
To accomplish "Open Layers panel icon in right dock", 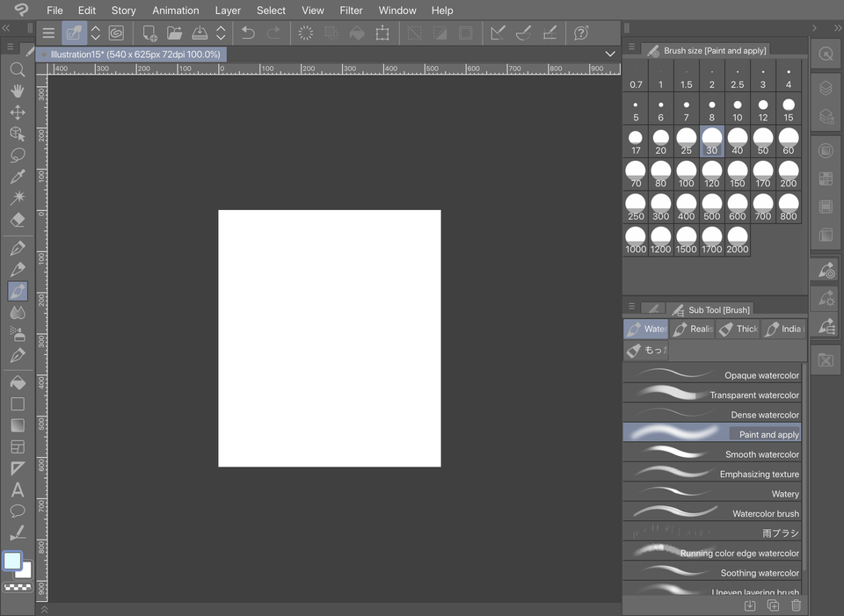I will [x=826, y=88].
